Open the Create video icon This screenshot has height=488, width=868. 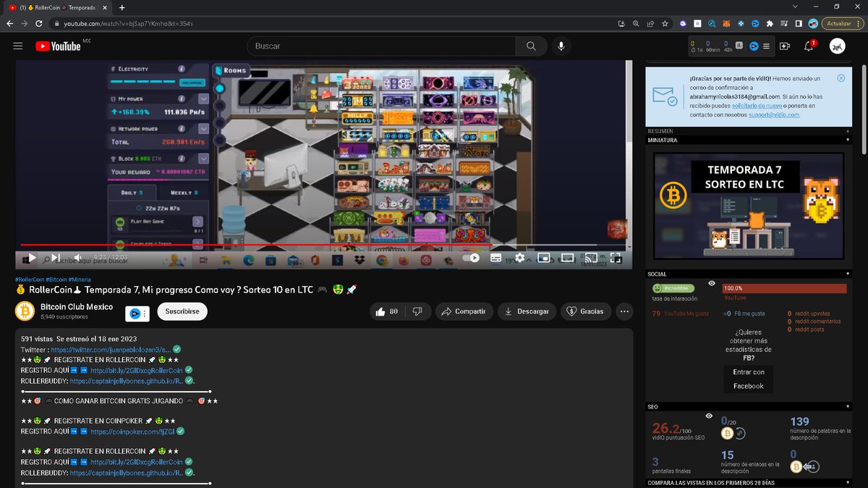[785, 46]
